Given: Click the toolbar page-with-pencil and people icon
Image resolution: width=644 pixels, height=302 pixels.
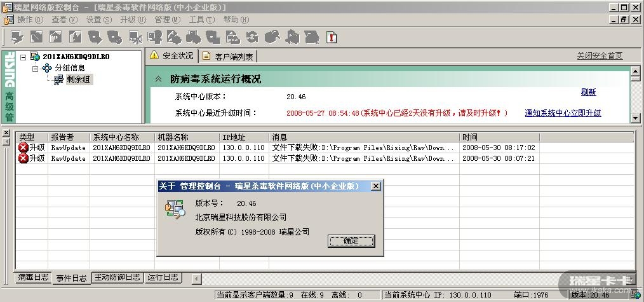Looking at the screenshot, I should click(x=174, y=37).
